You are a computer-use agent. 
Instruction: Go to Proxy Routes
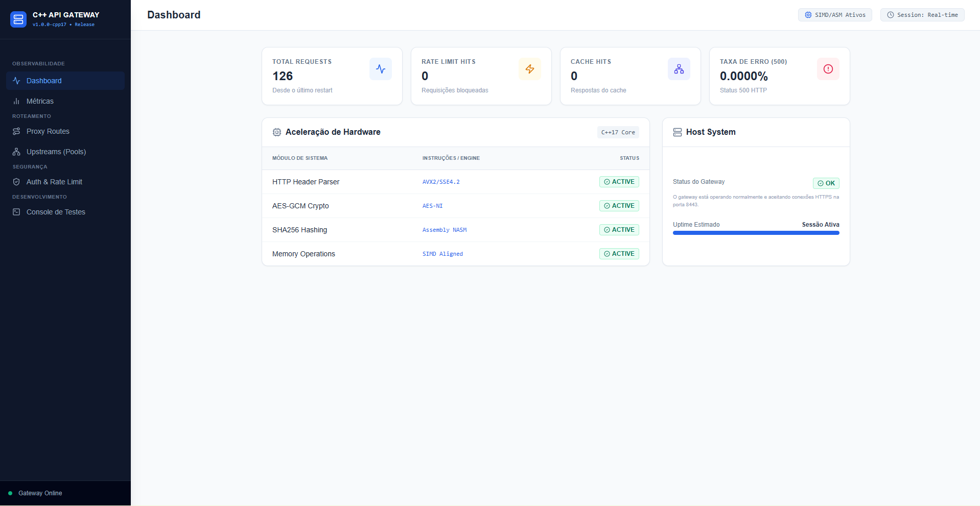(x=65, y=131)
